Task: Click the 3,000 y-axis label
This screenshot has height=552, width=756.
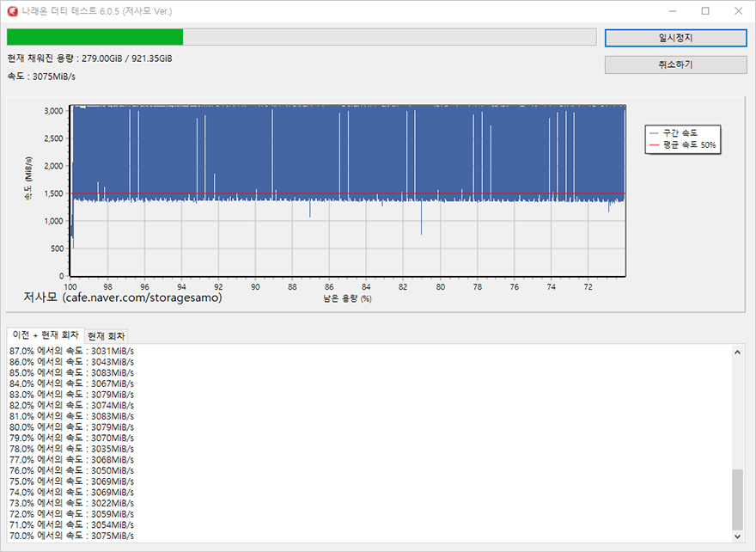Action: (x=53, y=111)
